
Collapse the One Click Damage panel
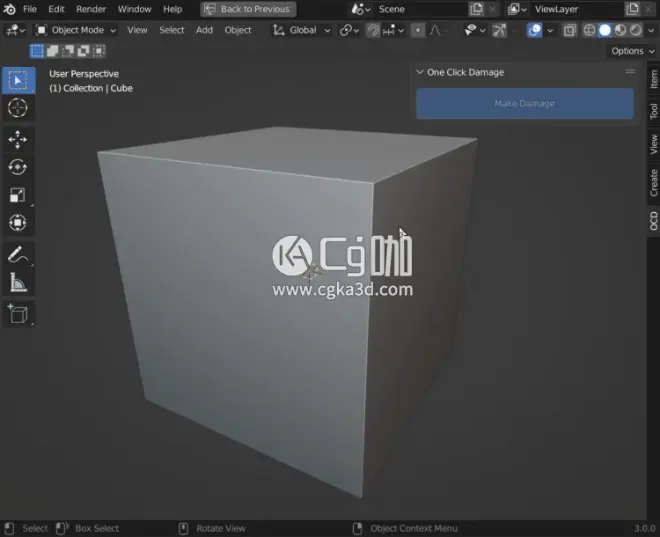pos(420,72)
